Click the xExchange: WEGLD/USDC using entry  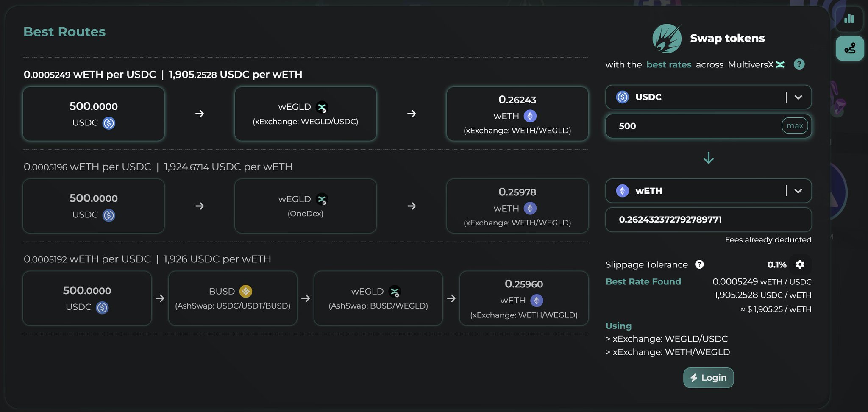click(x=667, y=339)
